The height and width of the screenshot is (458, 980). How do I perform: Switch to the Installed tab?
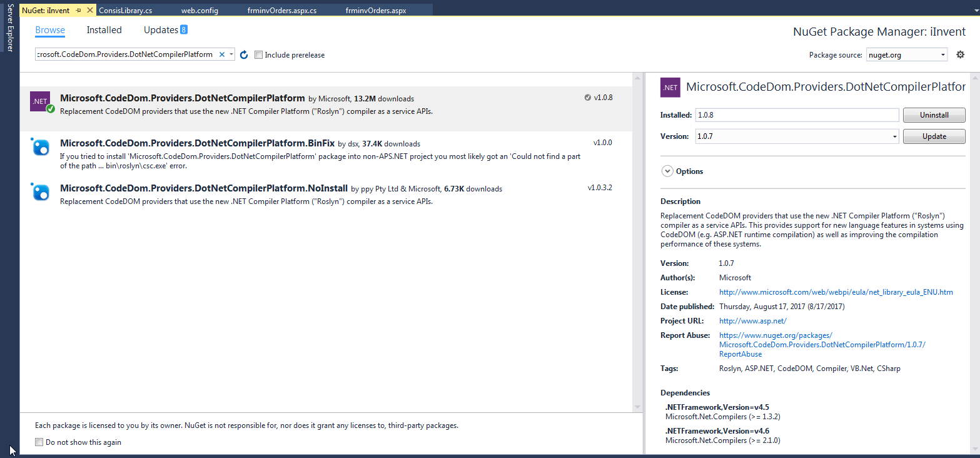point(104,30)
